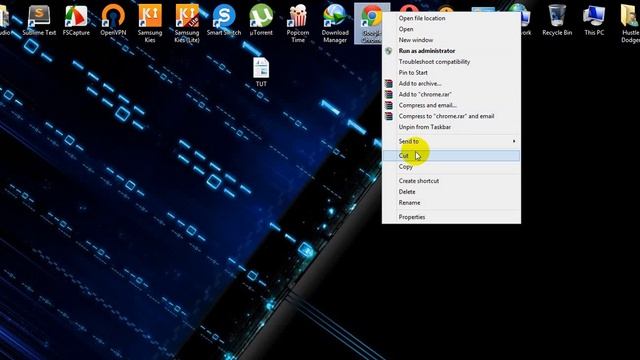Select the TUT text file icon
Screen dimensions: 640x360
(261, 72)
